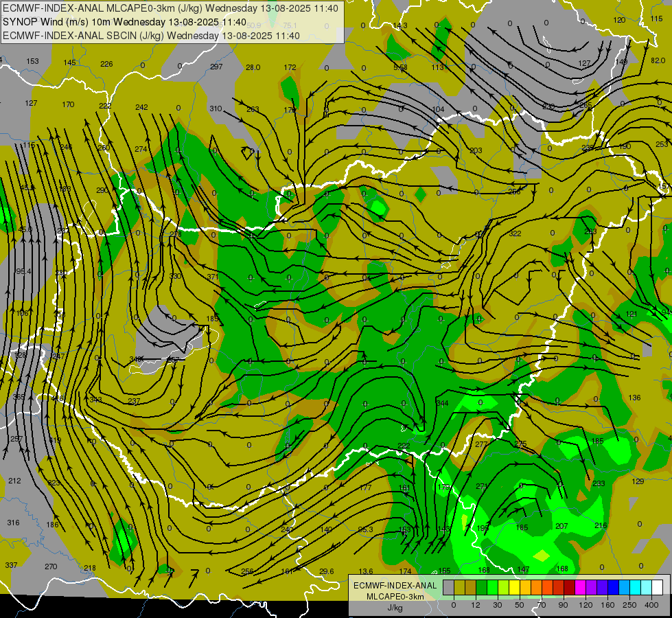Click the legend tick label 400
This screenshot has width=672, height=618.
click(651, 605)
